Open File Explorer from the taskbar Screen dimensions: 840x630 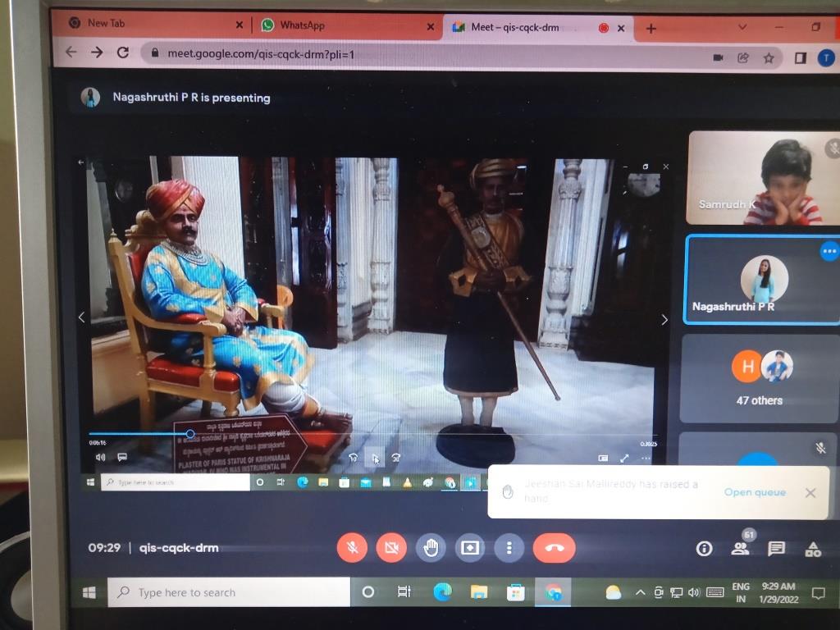click(x=479, y=592)
